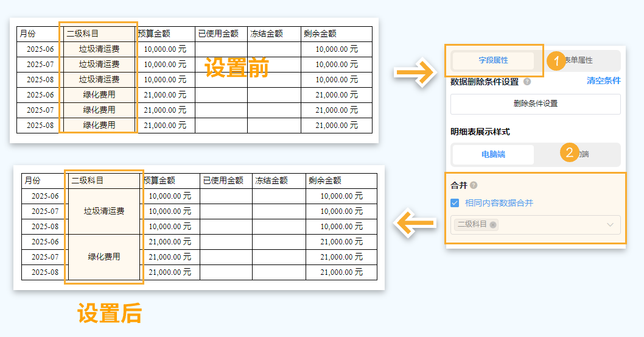Click help icon next to 合并
This screenshot has width=644, height=337.
click(x=474, y=185)
